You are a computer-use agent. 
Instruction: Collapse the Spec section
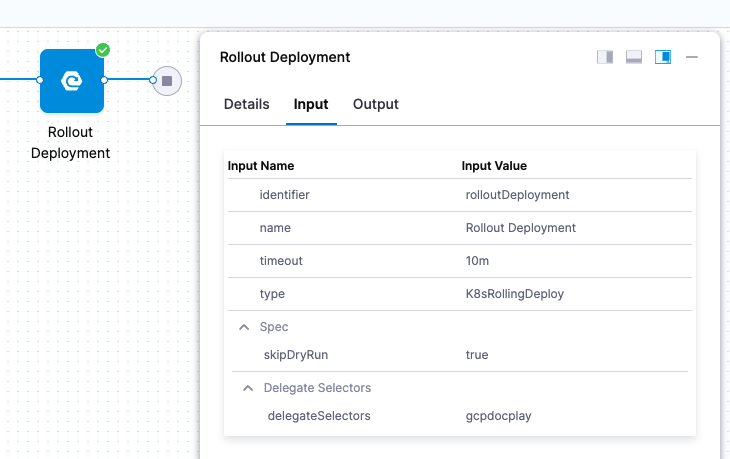click(x=243, y=327)
